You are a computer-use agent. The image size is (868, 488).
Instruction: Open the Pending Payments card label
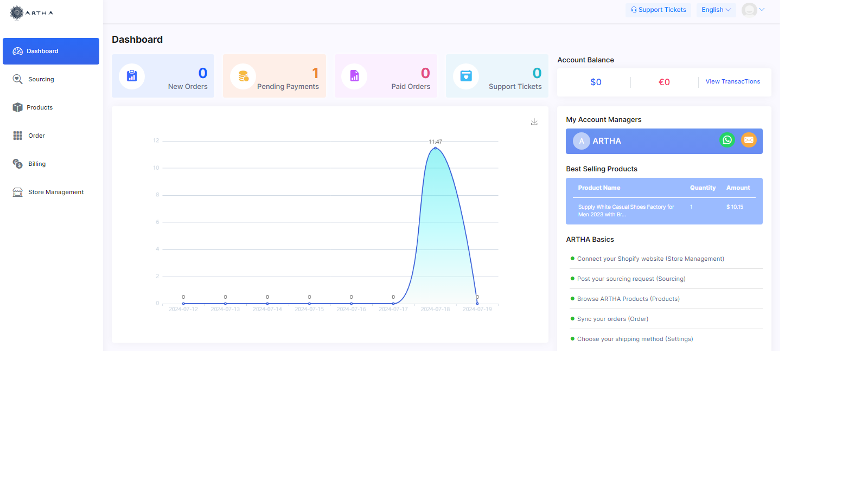[x=288, y=87]
